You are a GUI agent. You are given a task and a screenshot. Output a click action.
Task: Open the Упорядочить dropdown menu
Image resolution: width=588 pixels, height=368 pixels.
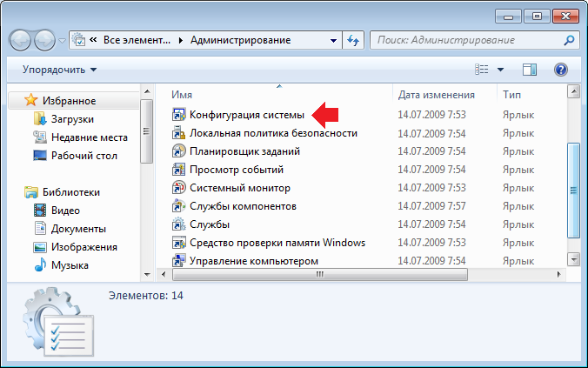pos(59,70)
